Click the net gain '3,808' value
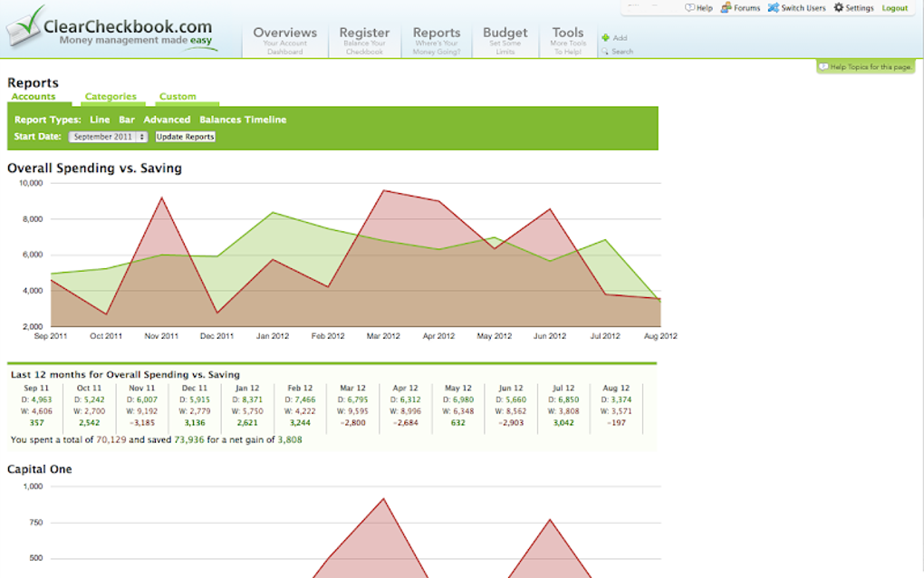This screenshot has width=924, height=578. pos(289,439)
